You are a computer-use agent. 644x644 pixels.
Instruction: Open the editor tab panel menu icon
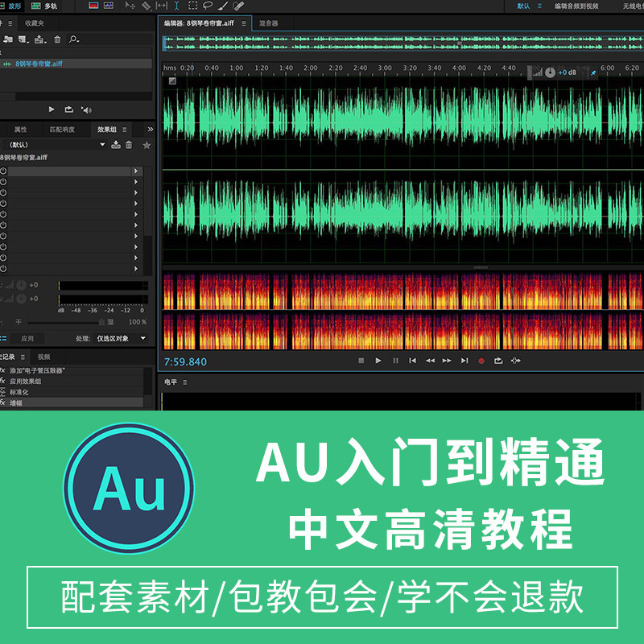(x=244, y=24)
